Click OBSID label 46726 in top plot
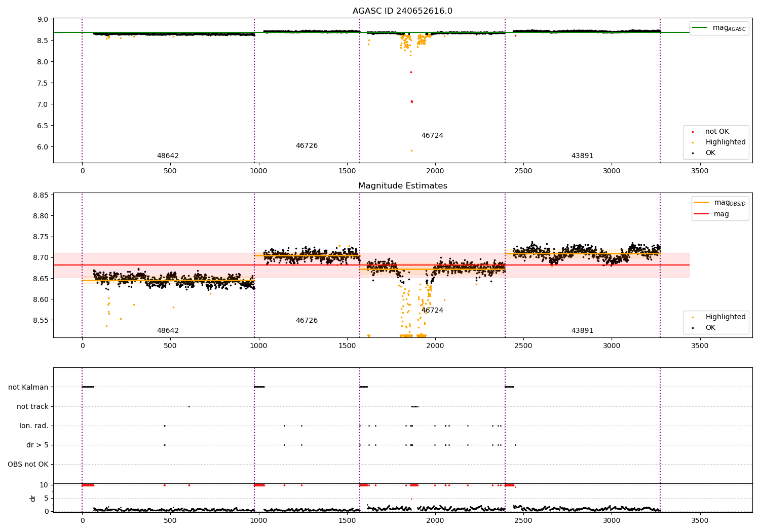This screenshot has height=532, width=760. (307, 146)
